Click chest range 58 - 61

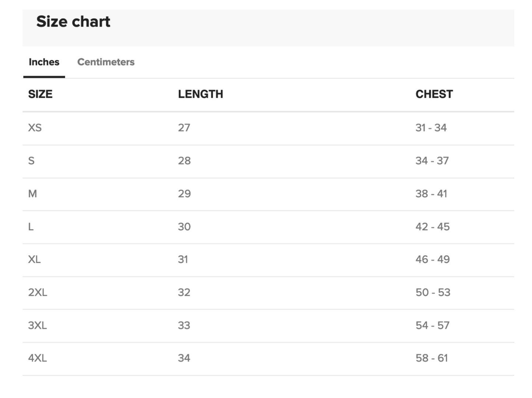pyautogui.click(x=431, y=358)
